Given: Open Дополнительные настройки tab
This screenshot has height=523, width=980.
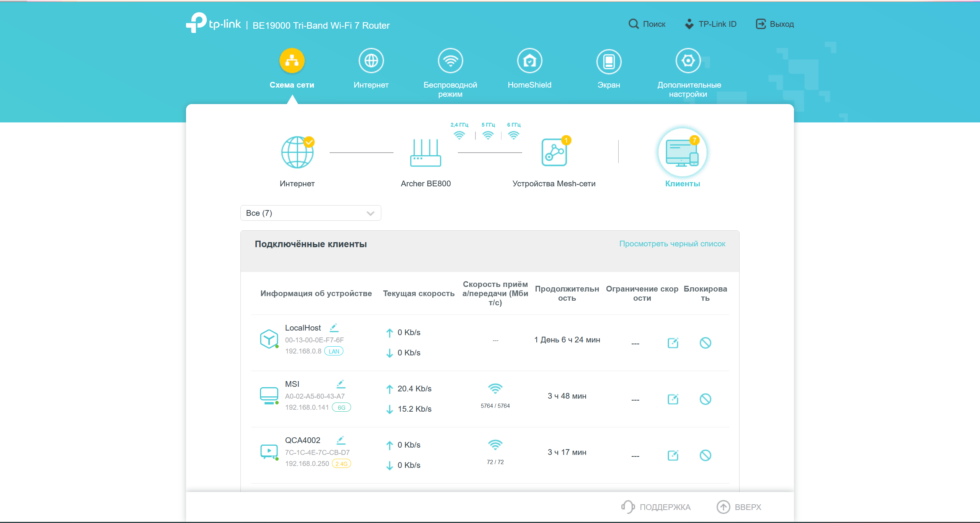Looking at the screenshot, I should click(689, 73).
